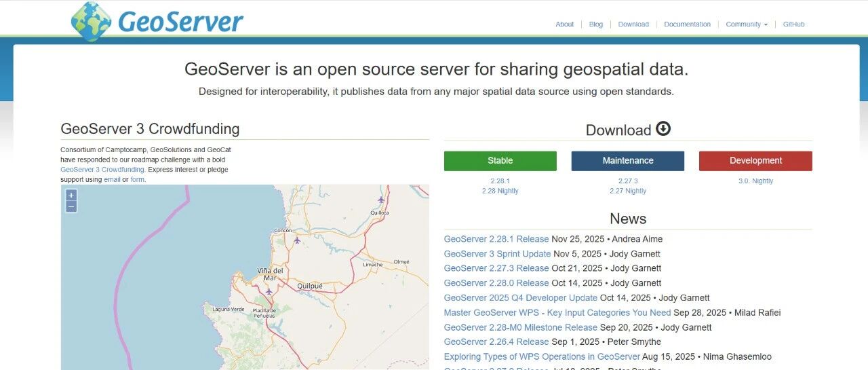Open the 2.28 Nightly link
Image resolution: width=868 pixels, height=370 pixels.
coord(500,191)
